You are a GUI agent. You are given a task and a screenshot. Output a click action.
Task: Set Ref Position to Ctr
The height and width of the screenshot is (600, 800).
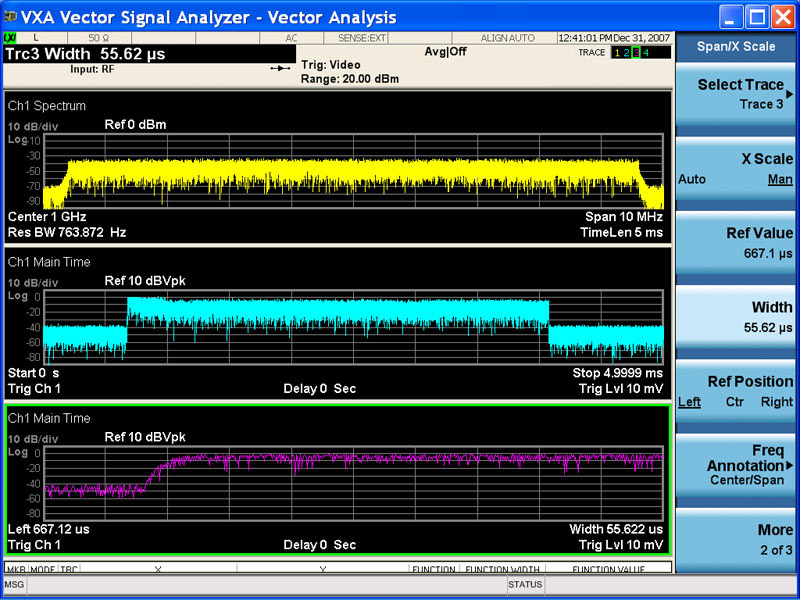pyautogui.click(x=736, y=402)
